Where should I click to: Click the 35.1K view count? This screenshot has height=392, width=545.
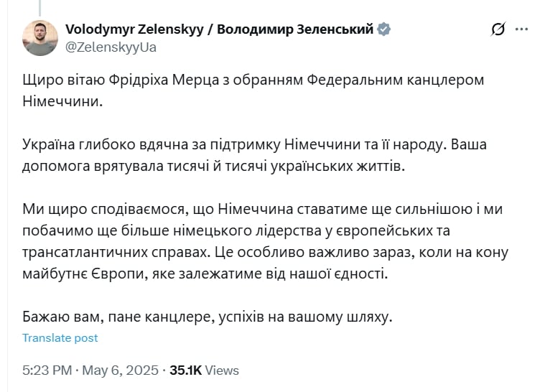[x=185, y=370]
